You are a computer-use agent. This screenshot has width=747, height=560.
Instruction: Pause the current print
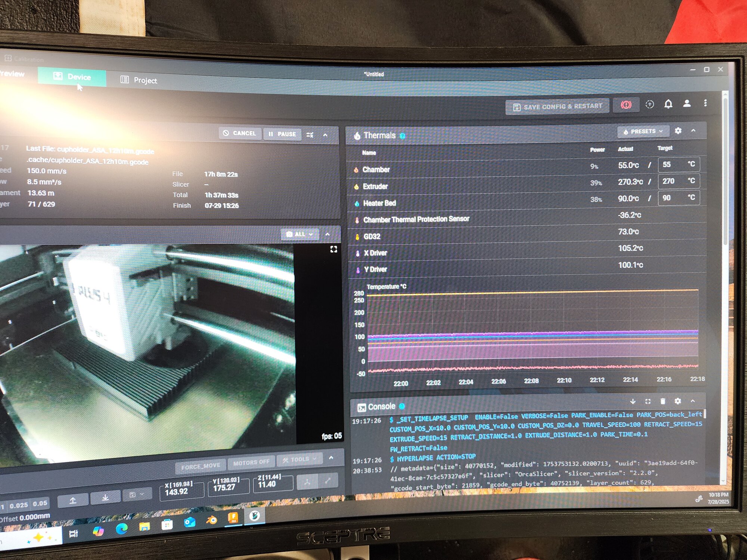pos(282,134)
